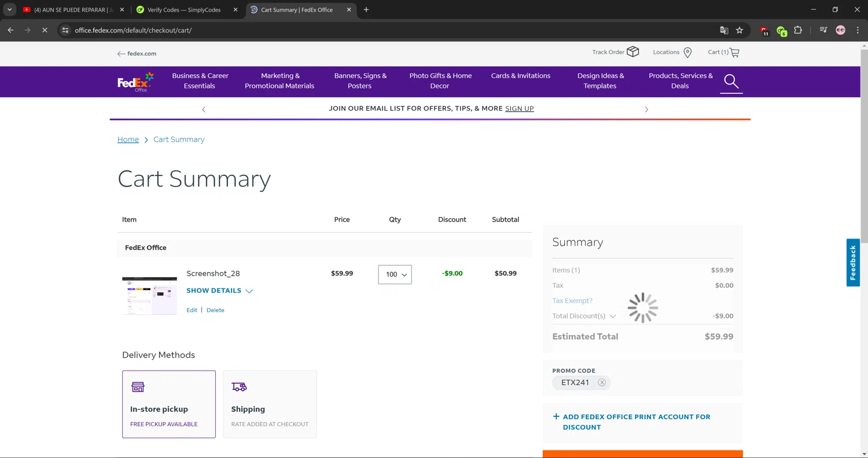
Task: Click the plus icon for adding print account
Action: (x=556, y=416)
